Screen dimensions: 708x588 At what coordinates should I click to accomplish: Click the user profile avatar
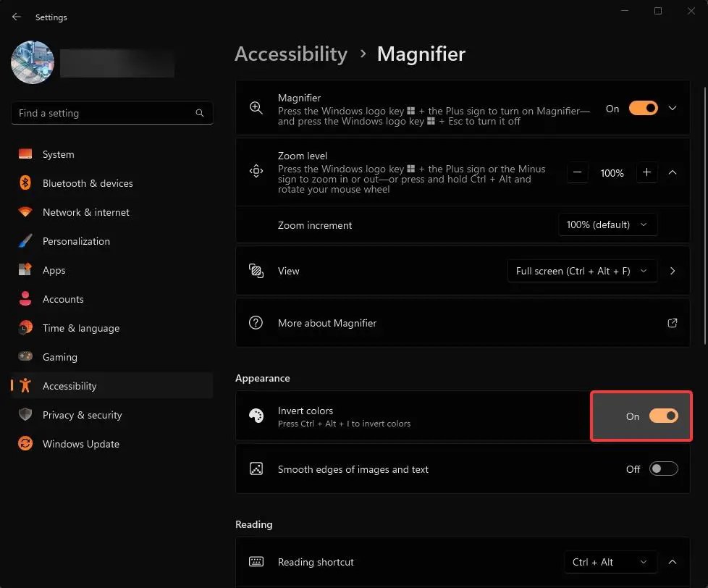33,62
